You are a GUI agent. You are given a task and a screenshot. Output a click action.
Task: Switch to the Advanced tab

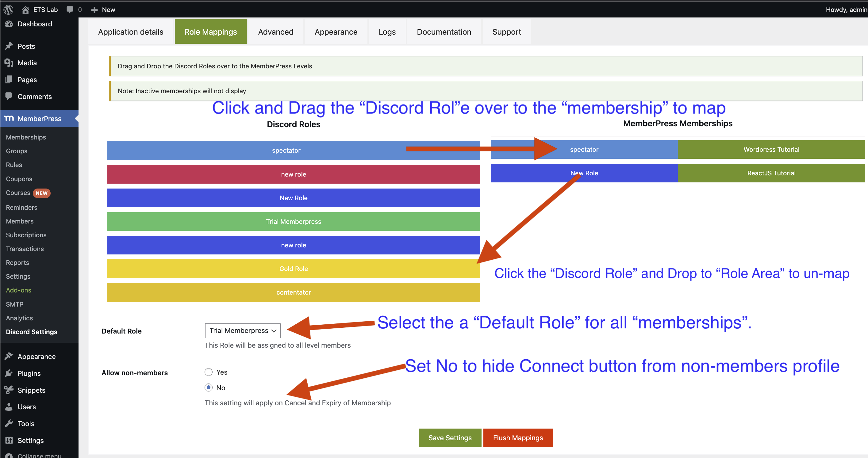coord(275,32)
